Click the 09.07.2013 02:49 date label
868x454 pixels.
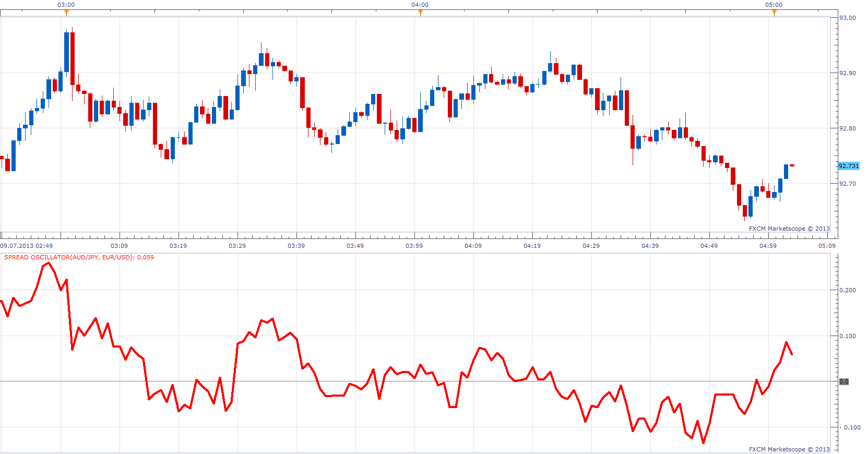coord(27,246)
